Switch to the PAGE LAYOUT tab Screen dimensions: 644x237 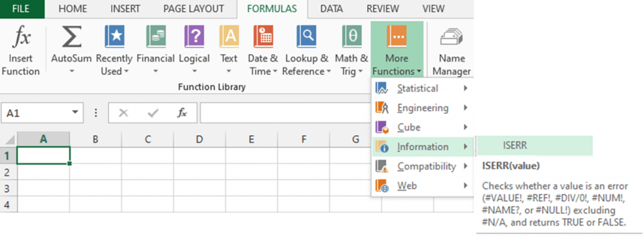click(194, 9)
